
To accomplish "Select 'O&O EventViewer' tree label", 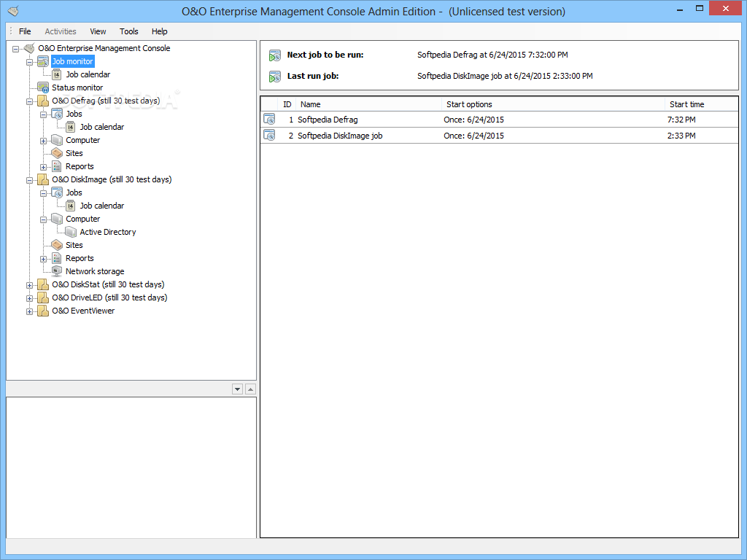I will 83,311.
